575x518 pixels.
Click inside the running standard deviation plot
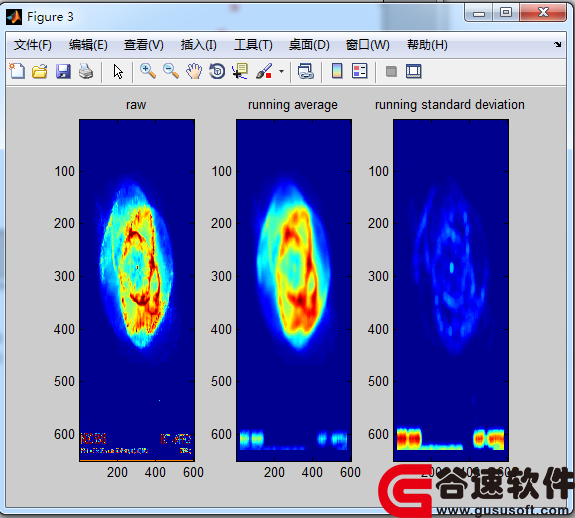coord(451,290)
